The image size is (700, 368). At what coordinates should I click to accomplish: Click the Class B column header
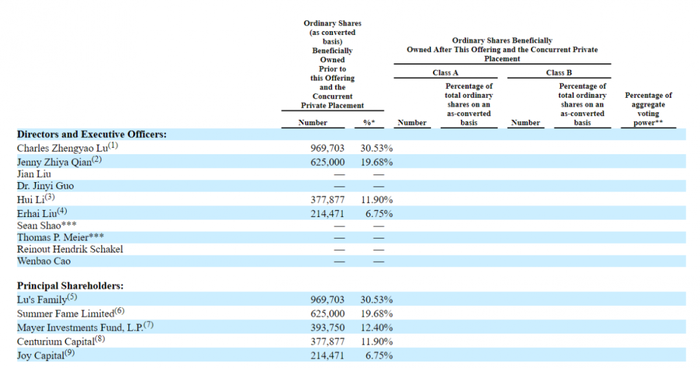tap(558, 72)
